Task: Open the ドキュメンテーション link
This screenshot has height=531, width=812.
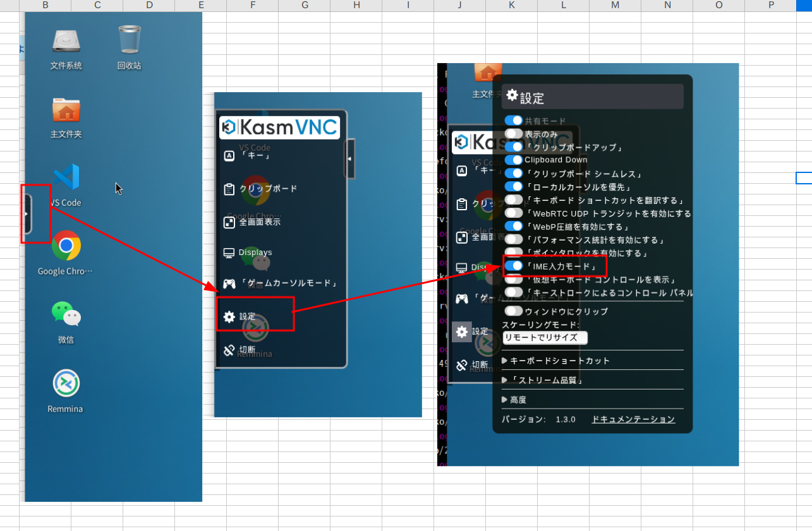Action: point(633,419)
